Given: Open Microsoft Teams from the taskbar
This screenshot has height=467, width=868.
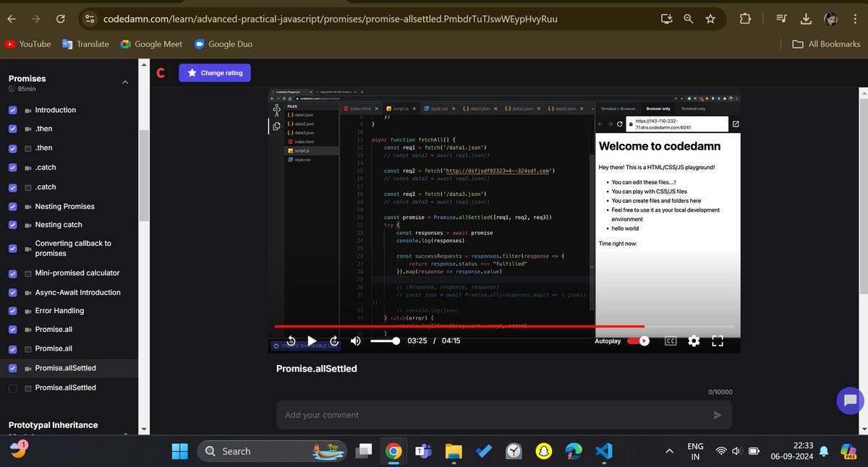Looking at the screenshot, I should 422,451.
